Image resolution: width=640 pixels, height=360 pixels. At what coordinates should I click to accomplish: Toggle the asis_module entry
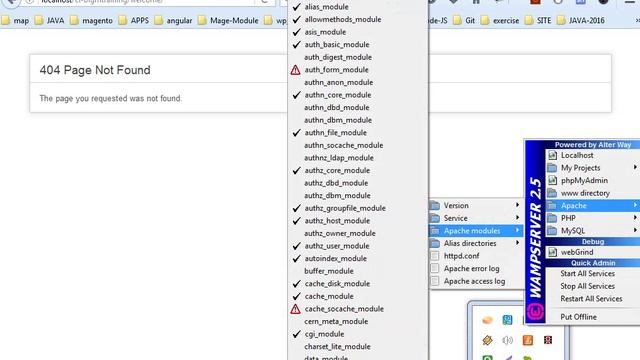pyautogui.click(x=325, y=32)
